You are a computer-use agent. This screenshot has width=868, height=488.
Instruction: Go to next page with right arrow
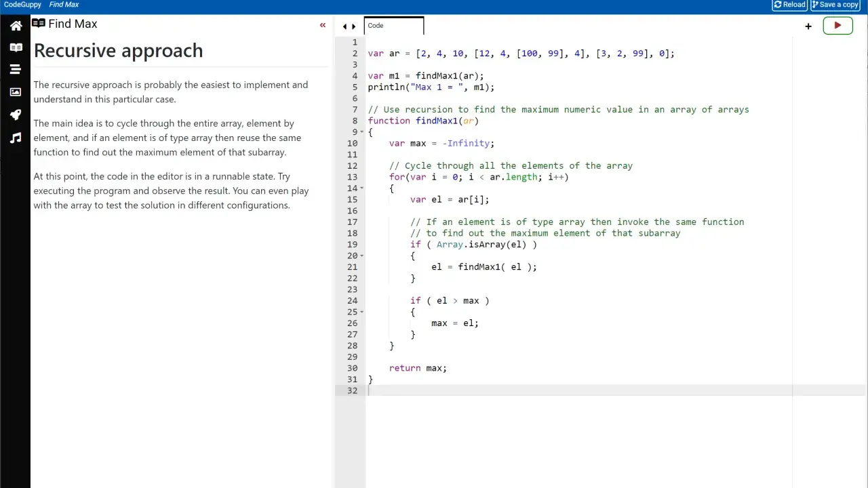pyautogui.click(x=353, y=26)
